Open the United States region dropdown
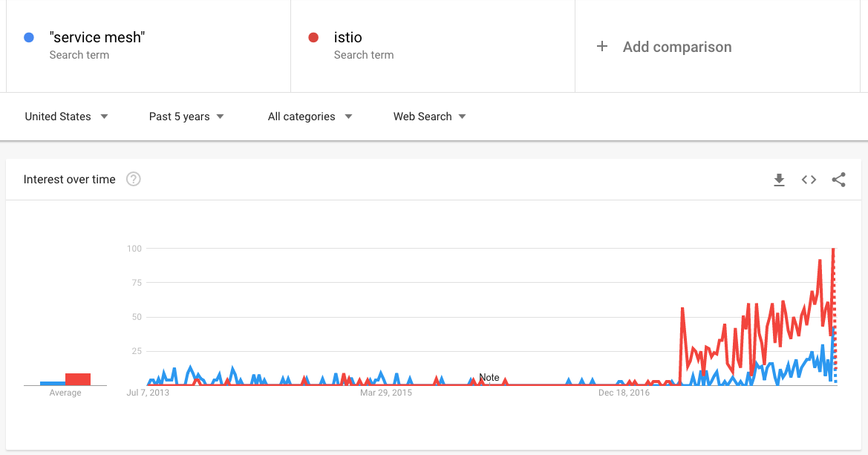The width and height of the screenshot is (868, 455). coord(66,117)
